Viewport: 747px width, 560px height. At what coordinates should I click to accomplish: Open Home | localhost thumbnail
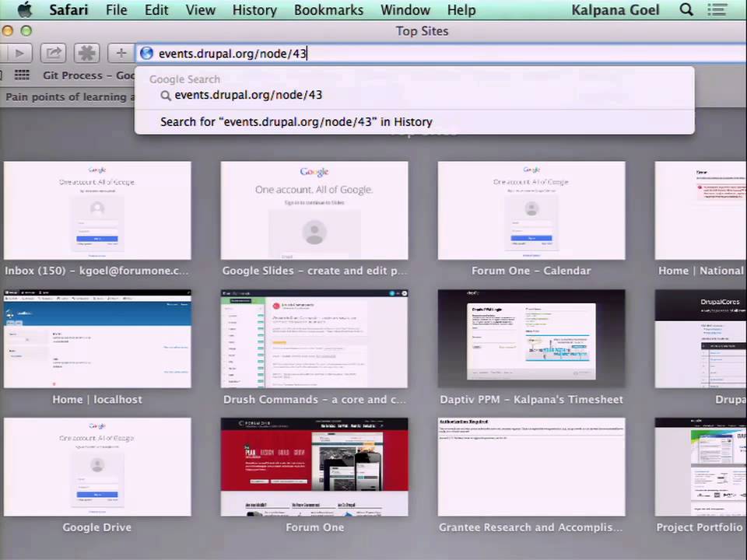(x=97, y=338)
